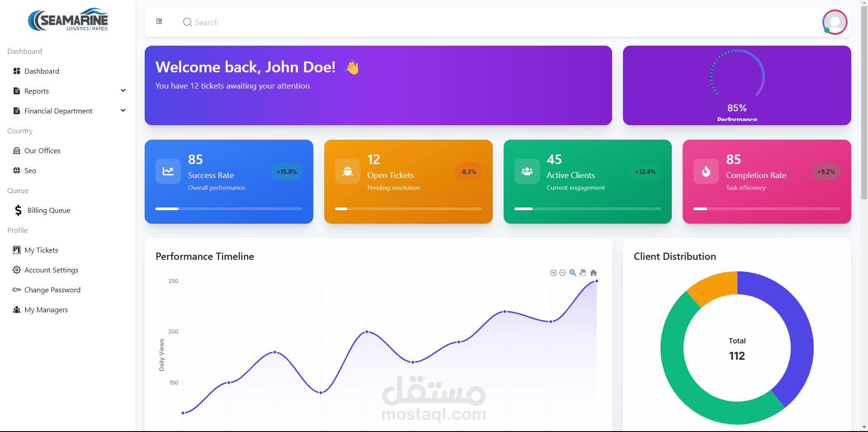Click the highest data point on timeline
This screenshot has height=432, width=868.
pyautogui.click(x=597, y=281)
